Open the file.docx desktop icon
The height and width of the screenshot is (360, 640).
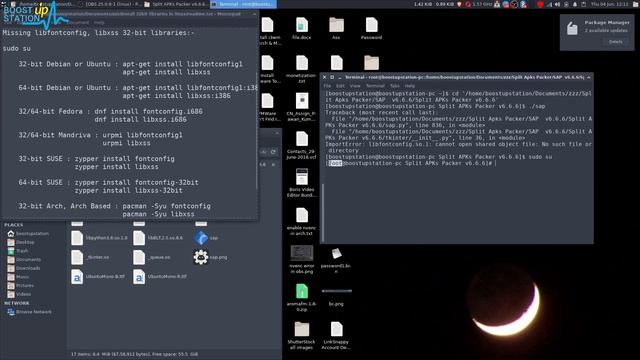[x=302, y=28]
